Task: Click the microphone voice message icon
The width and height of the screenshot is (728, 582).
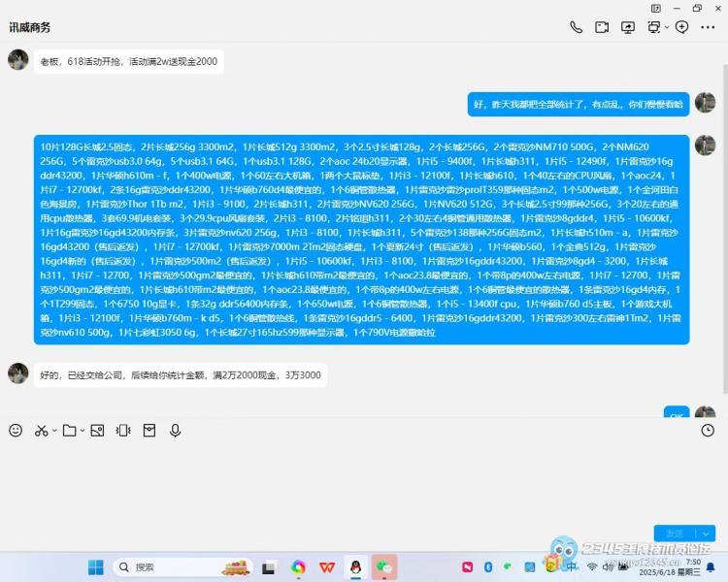Action: pyautogui.click(x=175, y=431)
